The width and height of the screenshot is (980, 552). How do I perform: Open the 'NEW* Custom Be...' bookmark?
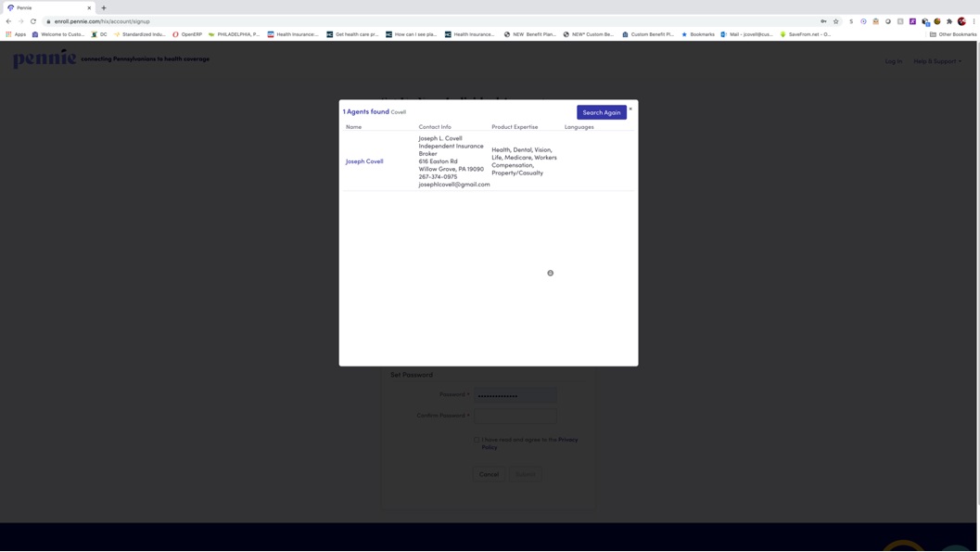click(x=589, y=34)
